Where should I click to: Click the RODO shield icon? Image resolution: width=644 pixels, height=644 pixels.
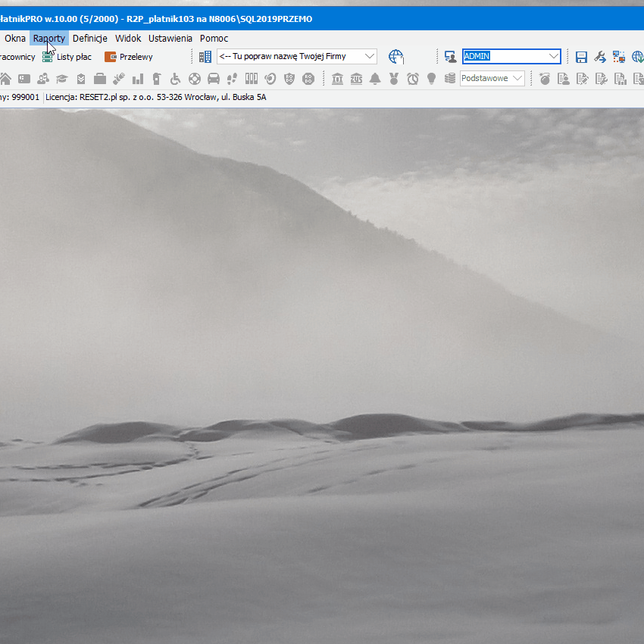(x=289, y=79)
